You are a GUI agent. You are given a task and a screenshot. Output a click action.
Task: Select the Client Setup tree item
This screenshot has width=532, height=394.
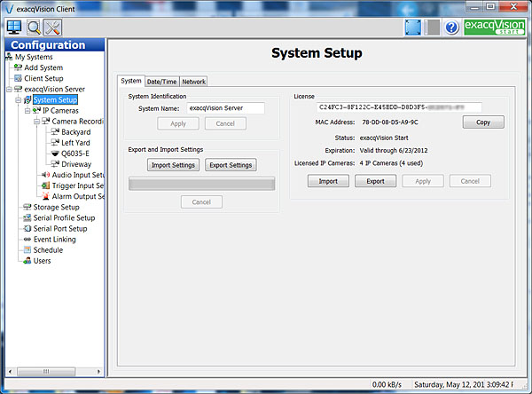coord(43,78)
